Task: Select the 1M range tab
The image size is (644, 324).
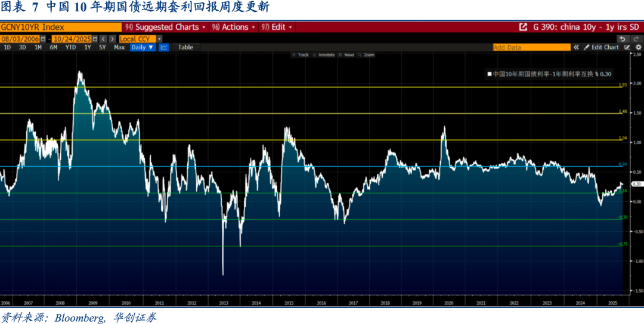Action: [38, 47]
